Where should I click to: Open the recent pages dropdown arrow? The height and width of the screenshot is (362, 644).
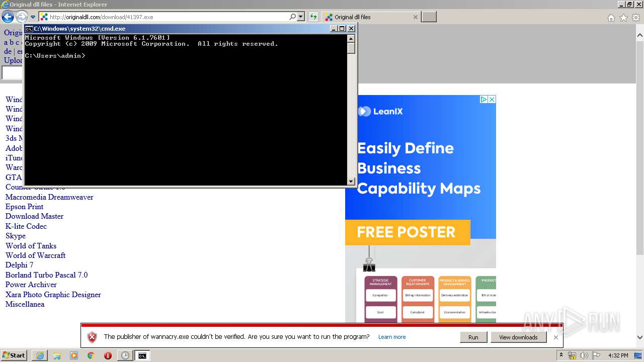(x=33, y=17)
